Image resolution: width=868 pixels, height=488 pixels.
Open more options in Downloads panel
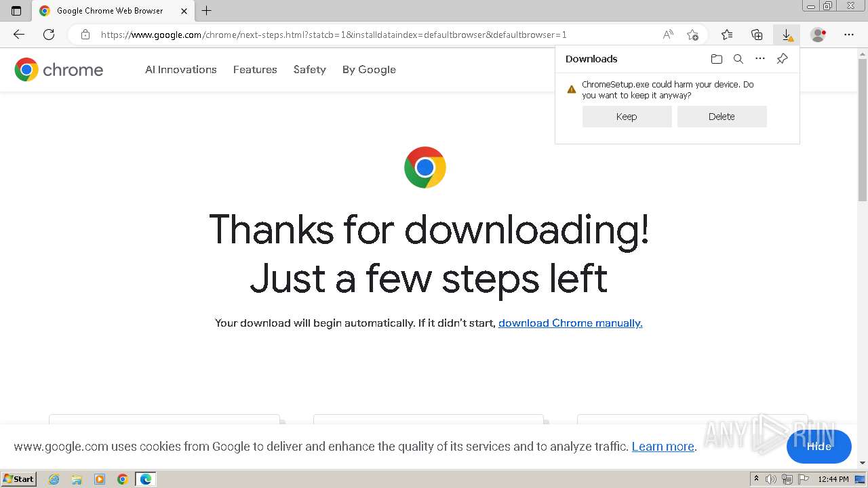[760, 59]
